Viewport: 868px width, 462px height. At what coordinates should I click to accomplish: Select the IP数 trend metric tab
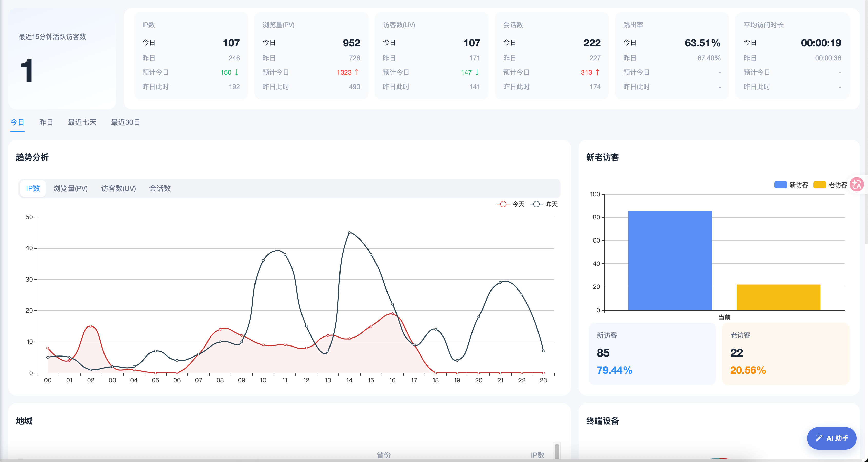click(x=33, y=189)
